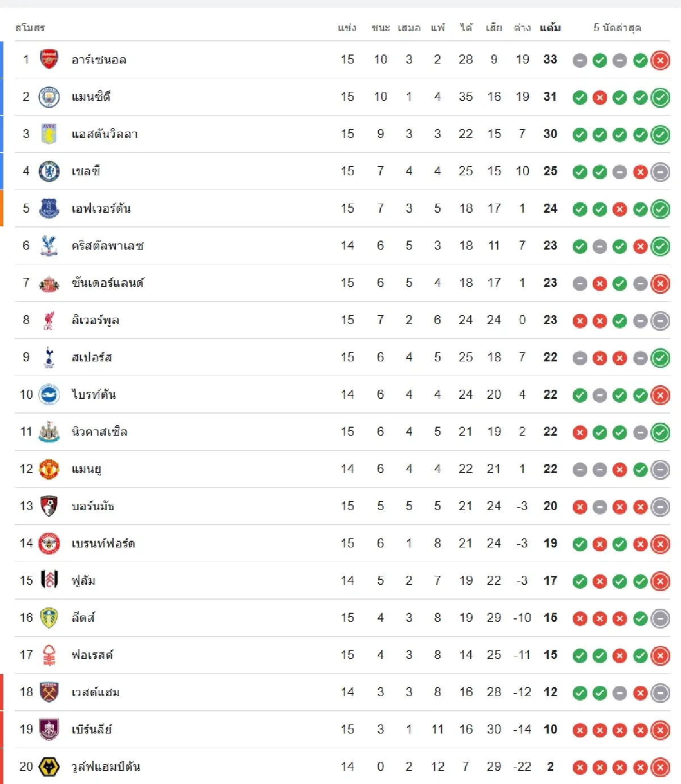681x784 pixels.
Task: Click the Liverpool crest icon
Action: coord(49,320)
